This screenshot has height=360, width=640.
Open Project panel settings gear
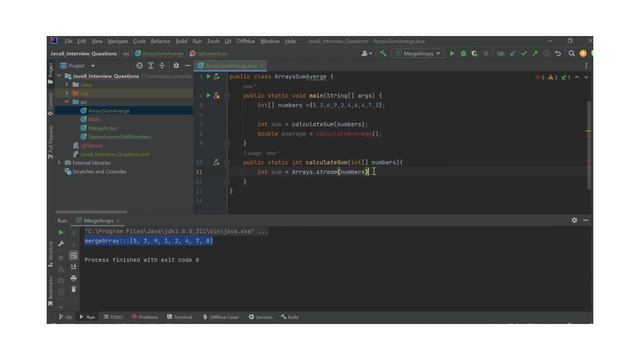click(x=176, y=66)
